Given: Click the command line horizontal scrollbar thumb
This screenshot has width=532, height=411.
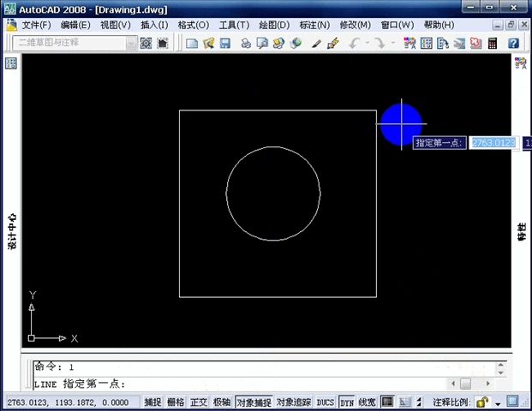Looking at the screenshot, I should pos(465,384).
